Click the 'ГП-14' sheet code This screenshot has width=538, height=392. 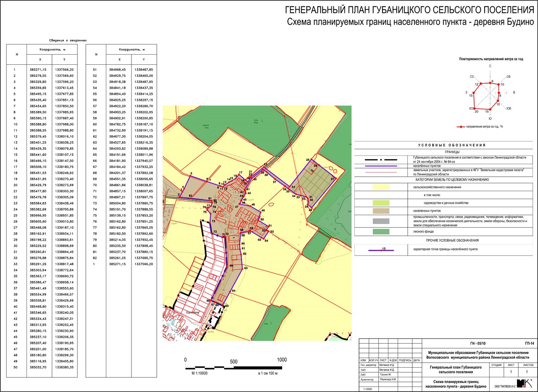pyautogui.click(x=529, y=343)
